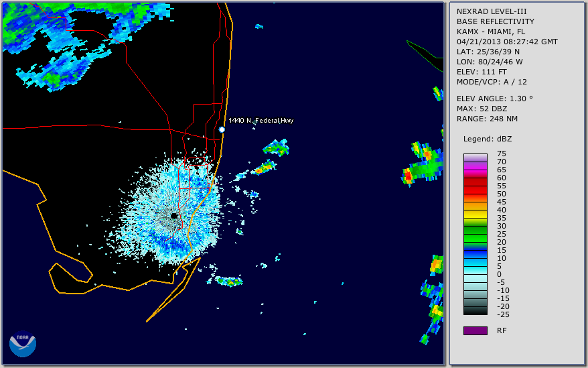
Task: Click the 55 dBZ dark red legend swatch
Action: coord(475,190)
